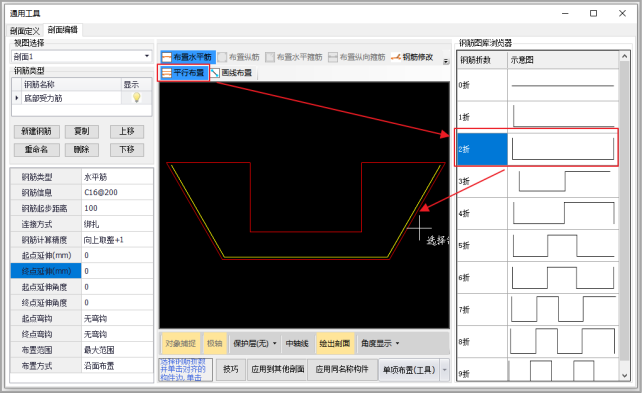Toggle 对象捕捉 object snap
This screenshot has height=394, width=642.
pyautogui.click(x=181, y=343)
